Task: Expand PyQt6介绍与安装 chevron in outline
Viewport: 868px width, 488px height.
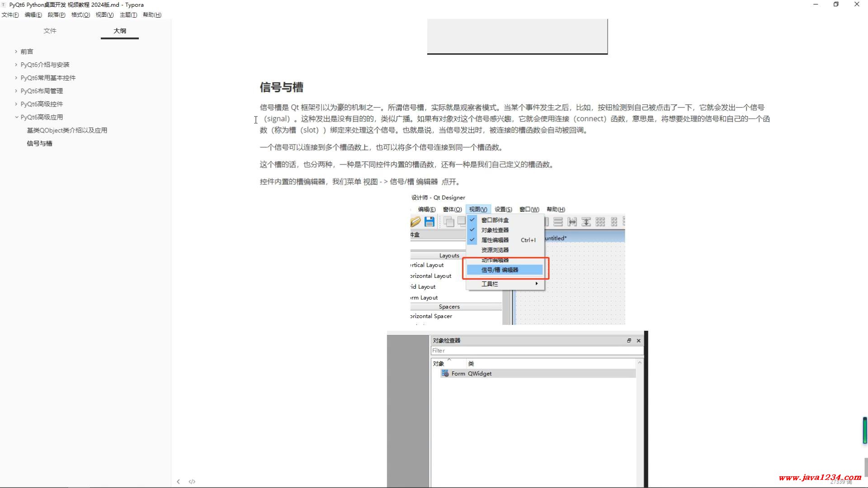Action: tap(16, 65)
